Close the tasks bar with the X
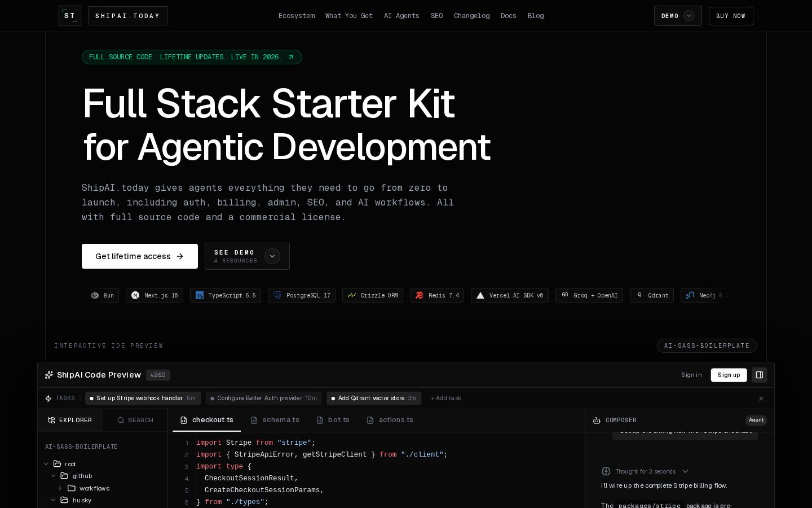Screen dimensions: 812x508 [x=761, y=398]
